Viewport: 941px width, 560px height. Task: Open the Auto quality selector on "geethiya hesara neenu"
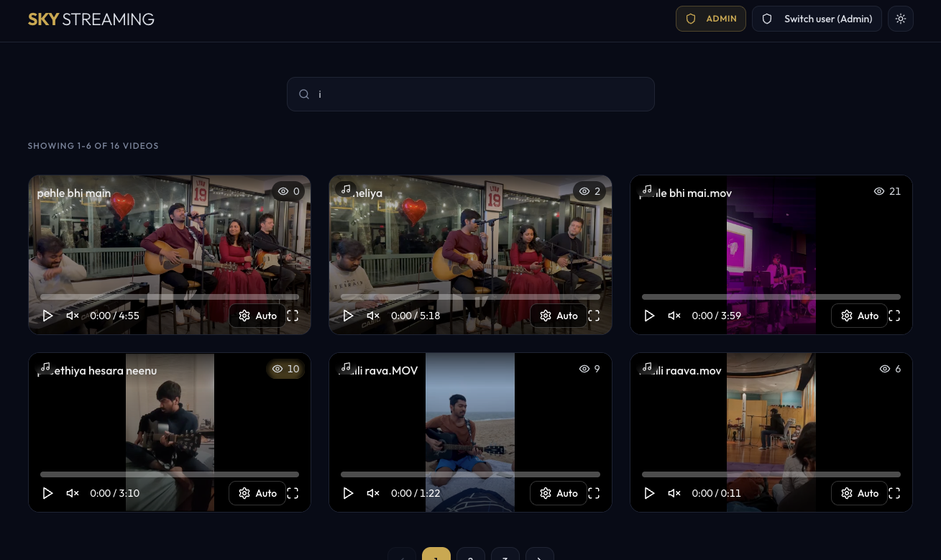[257, 493]
